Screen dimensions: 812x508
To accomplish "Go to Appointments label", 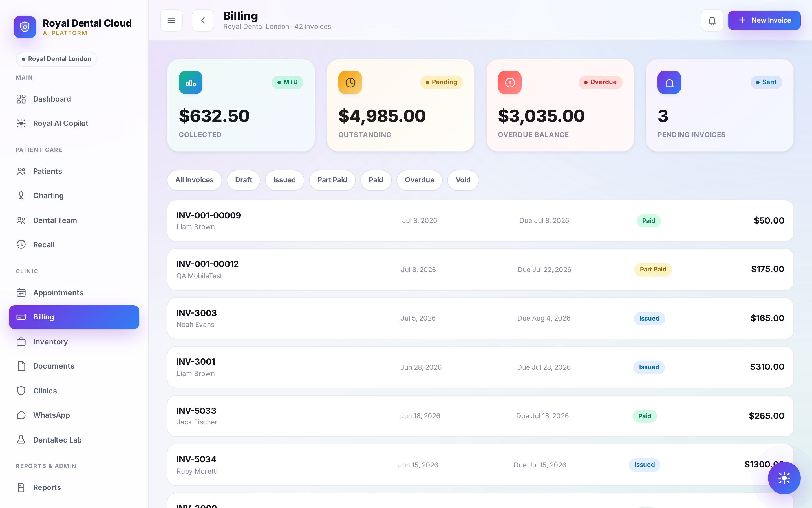I will [58, 293].
